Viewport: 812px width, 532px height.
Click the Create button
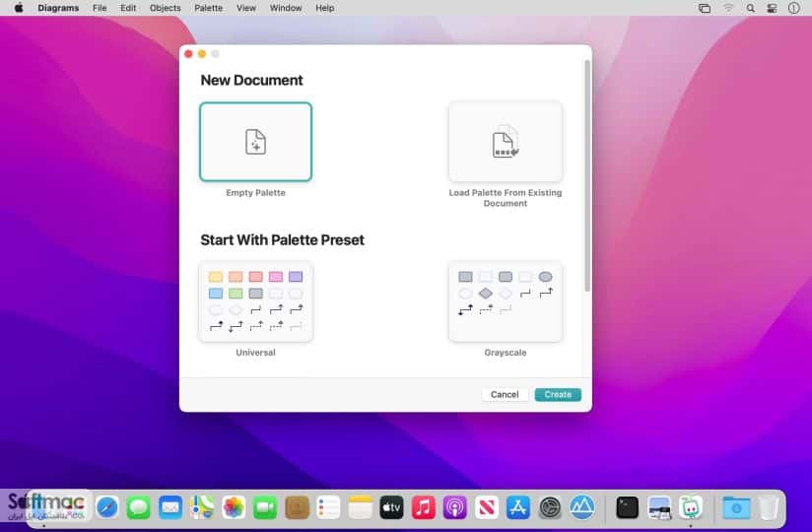click(x=558, y=394)
